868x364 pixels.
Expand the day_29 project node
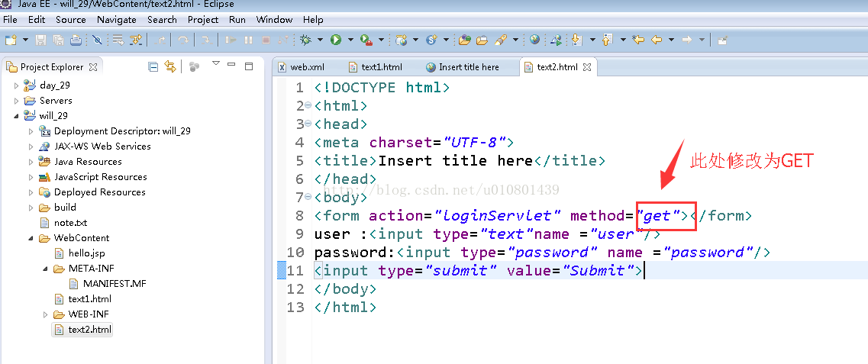tap(16, 85)
